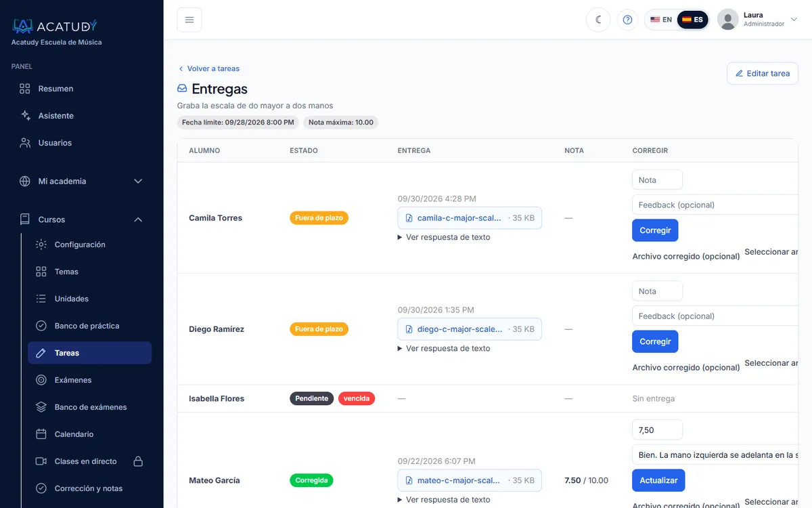Viewport: 812px width, 508px height.
Task: Switch language to EN
Action: pos(661,20)
